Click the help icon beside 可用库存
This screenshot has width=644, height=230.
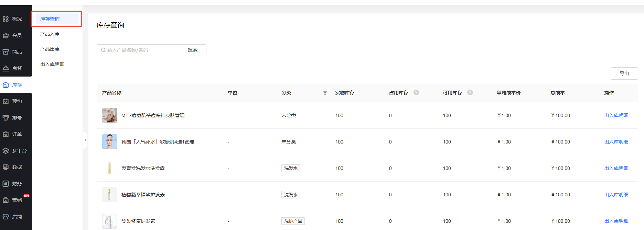[470, 92]
